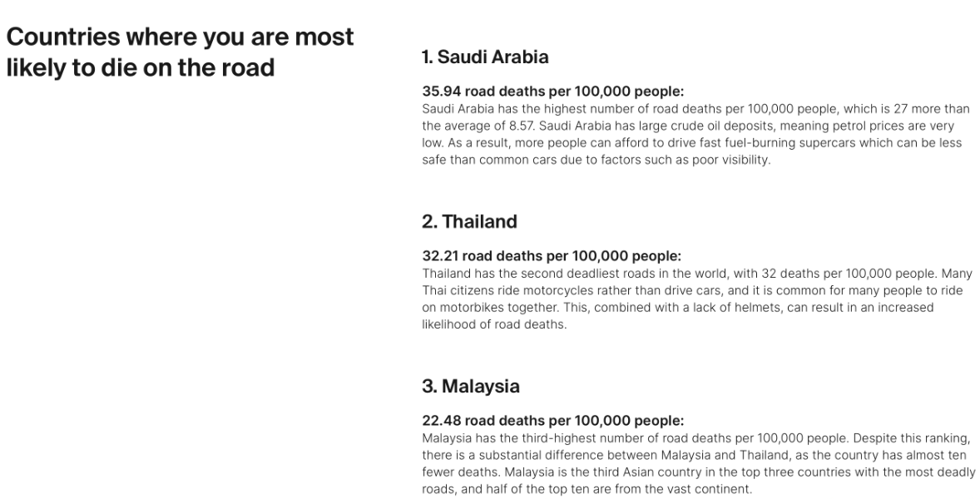Click 'likely to die on the road' title line
980x499 pixels.
tap(141, 67)
